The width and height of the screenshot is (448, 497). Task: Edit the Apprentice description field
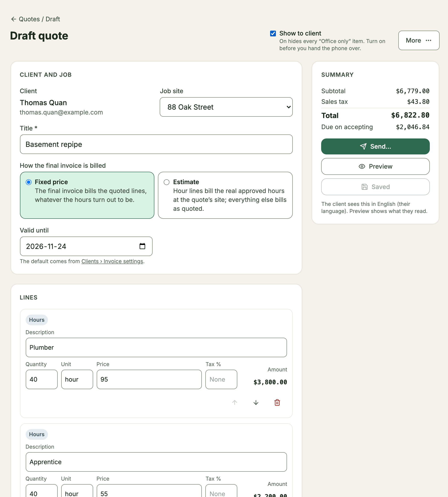(x=156, y=462)
